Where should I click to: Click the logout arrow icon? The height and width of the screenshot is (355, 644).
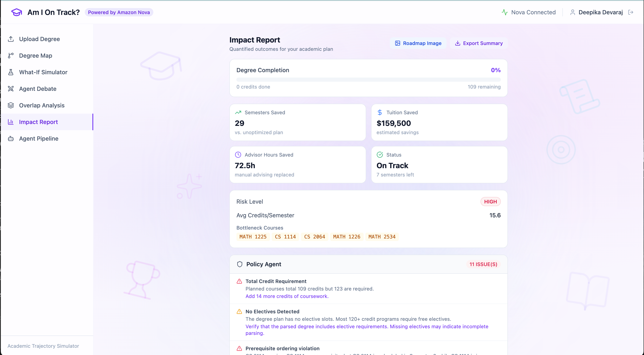coord(631,12)
